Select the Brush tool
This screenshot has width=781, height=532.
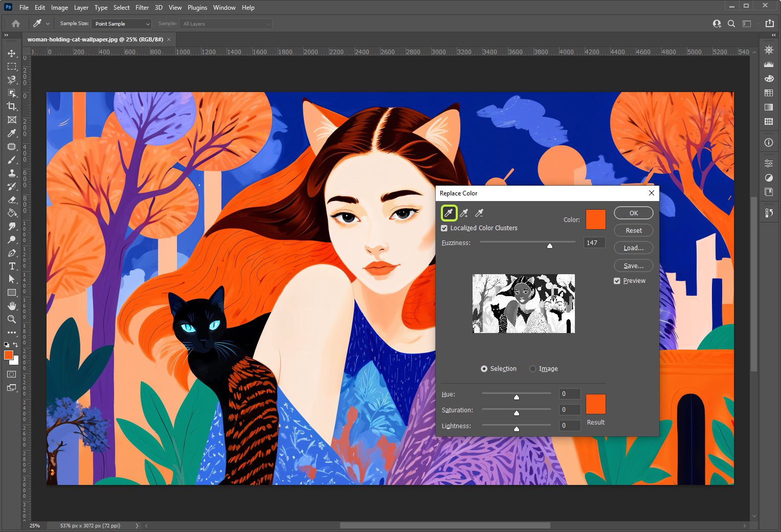coord(12,160)
